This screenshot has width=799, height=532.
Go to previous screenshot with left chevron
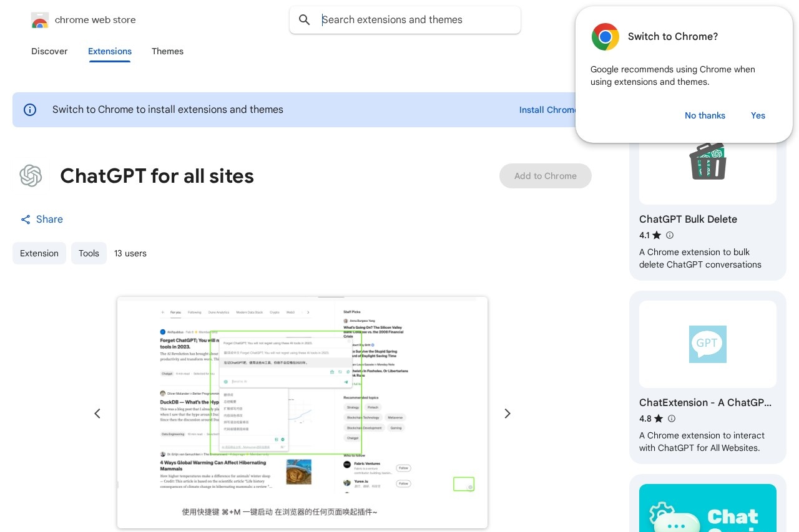click(97, 414)
